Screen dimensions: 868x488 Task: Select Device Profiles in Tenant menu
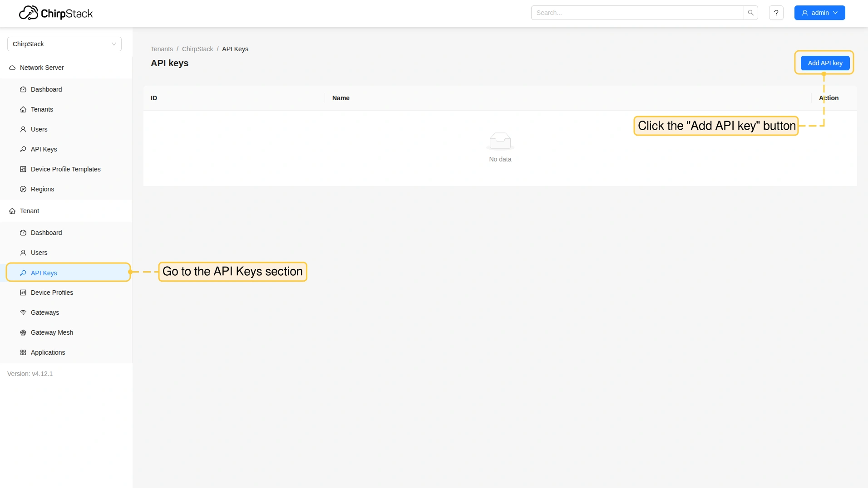(52, 293)
